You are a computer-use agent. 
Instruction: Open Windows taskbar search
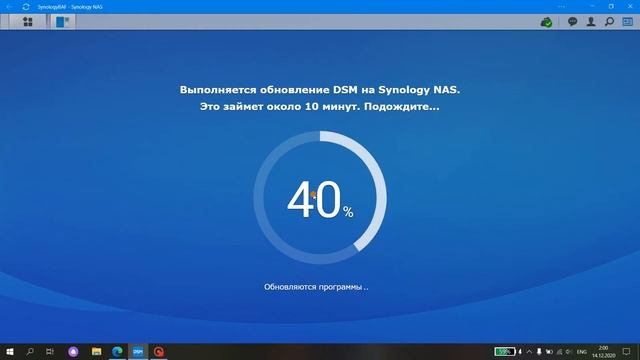(x=30, y=351)
